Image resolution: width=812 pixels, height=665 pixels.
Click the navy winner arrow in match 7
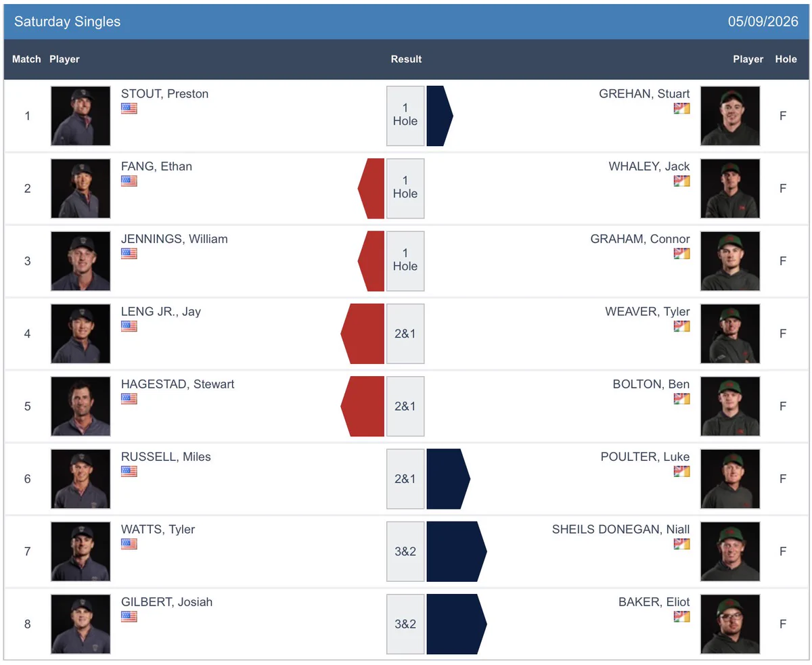click(456, 551)
